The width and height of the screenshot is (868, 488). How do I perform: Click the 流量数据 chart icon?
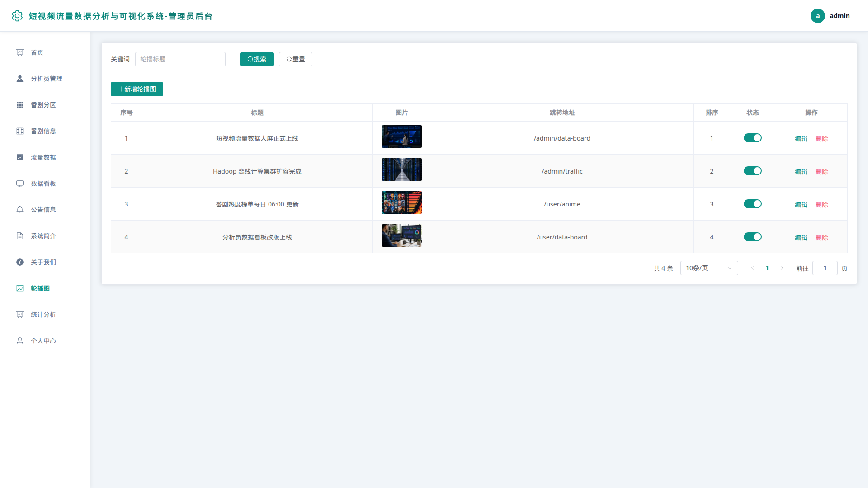point(20,157)
